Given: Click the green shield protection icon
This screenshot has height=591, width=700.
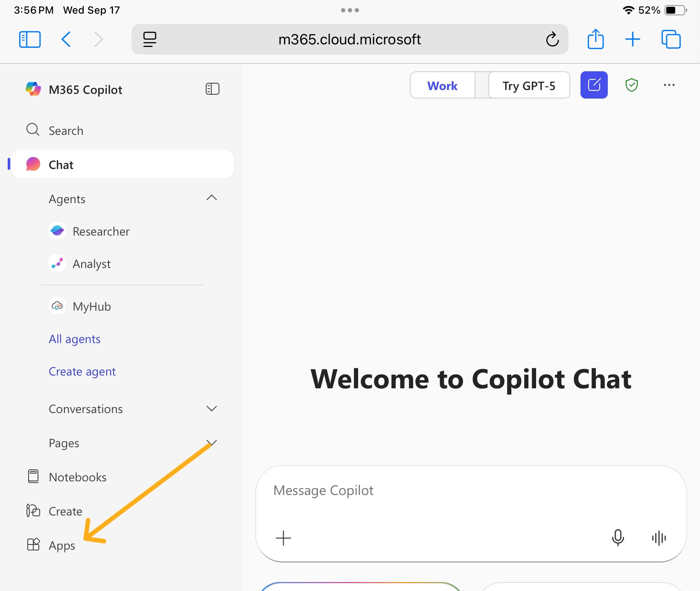Looking at the screenshot, I should tap(632, 85).
